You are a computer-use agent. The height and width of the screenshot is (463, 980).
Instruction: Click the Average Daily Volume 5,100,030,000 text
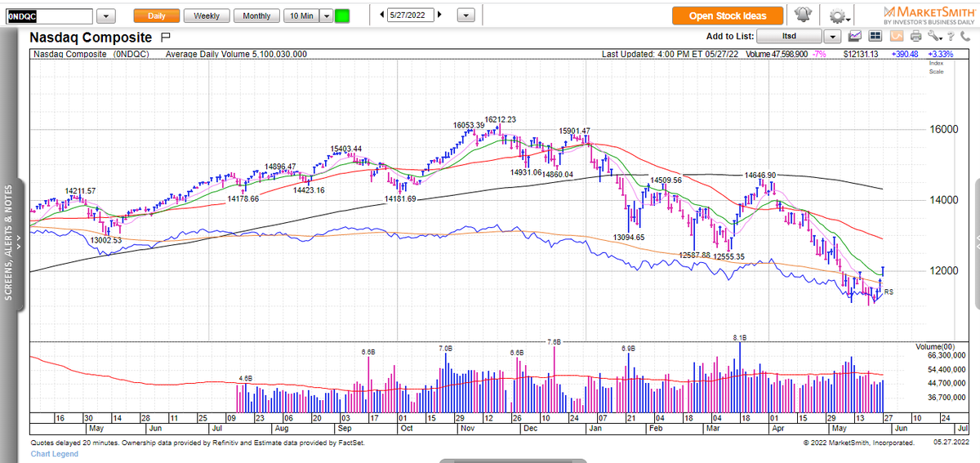[x=237, y=54]
